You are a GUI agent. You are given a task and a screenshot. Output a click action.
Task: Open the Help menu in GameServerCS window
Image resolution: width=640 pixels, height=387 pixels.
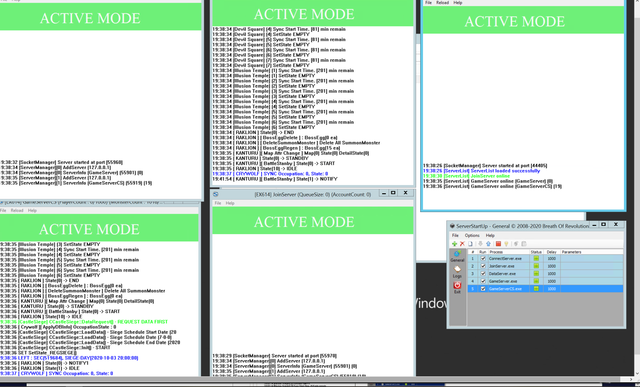pos(32,210)
